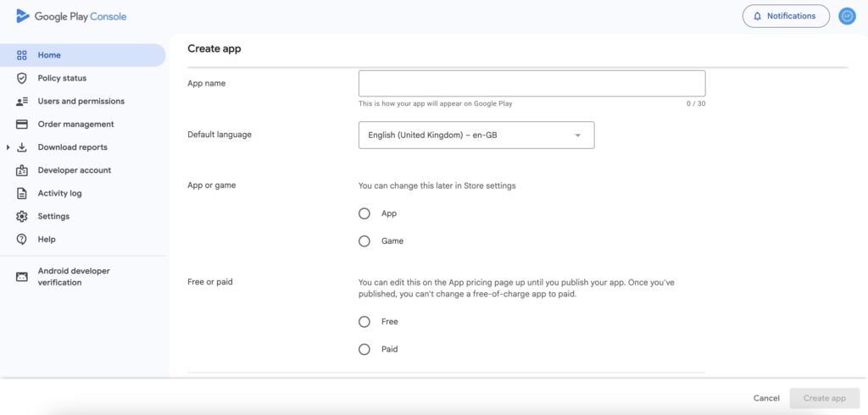Open Users and permissions page
Image resolution: width=868 pixels, height=415 pixels.
click(82, 102)
